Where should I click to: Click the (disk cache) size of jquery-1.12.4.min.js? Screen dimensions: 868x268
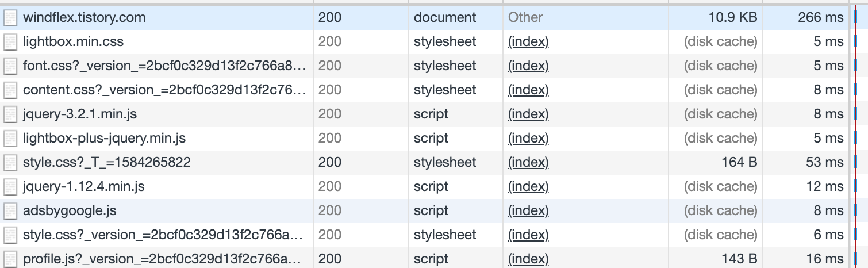(x=721, y=187)
